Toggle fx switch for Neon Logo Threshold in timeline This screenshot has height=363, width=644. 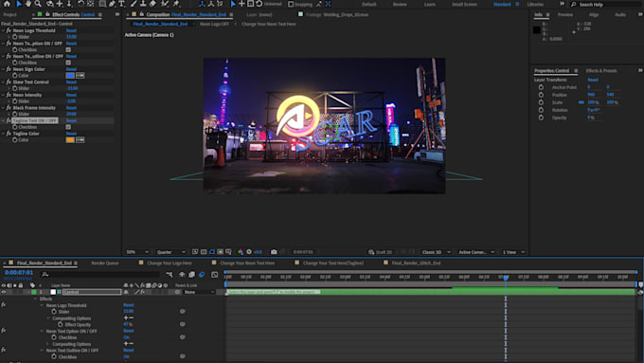[3, 305]
